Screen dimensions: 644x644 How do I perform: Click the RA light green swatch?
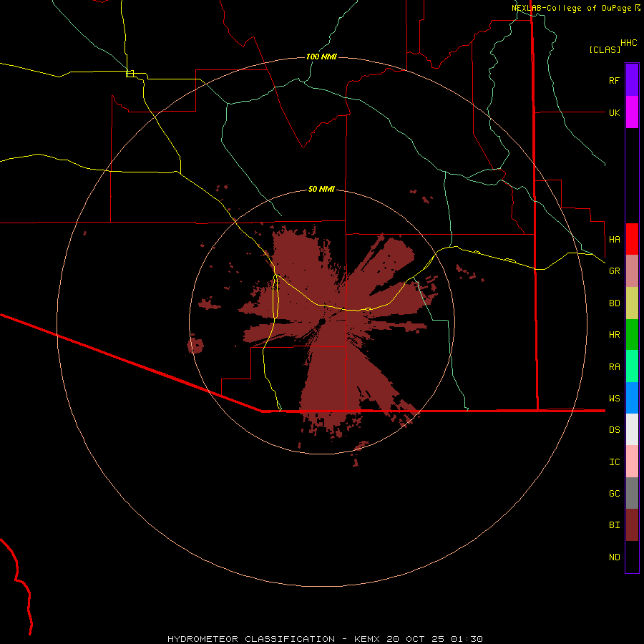pyautogui.click(x=632, y=366)
